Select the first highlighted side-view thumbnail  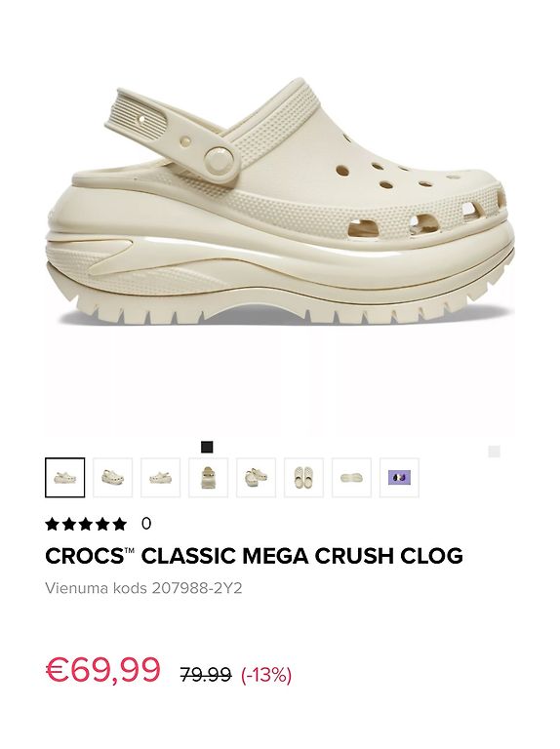tap(65, 478)
